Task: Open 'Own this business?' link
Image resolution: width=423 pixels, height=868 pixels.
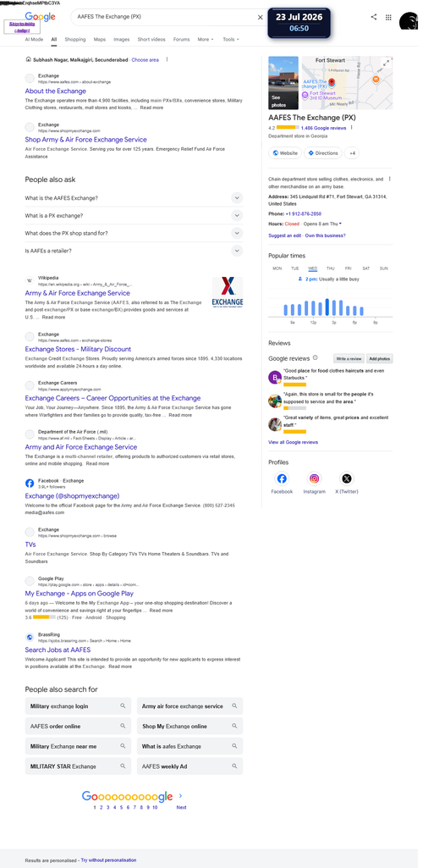Action: [325, 235]
